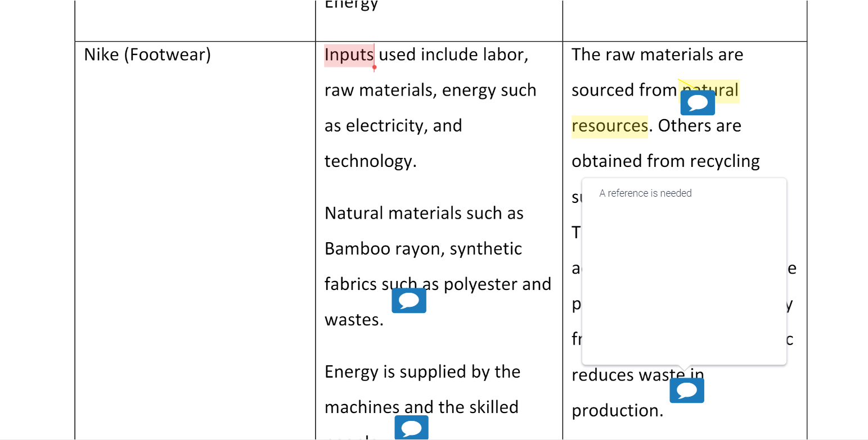This screenshot has width=868, height=440.
Task: Open the comment icon below 'machines and the skilled'
Action: click(x=412, y=428)
